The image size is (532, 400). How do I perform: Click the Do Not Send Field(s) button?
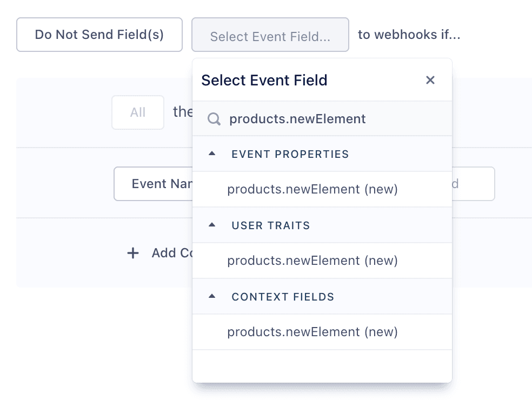click(x=99, y=35)
